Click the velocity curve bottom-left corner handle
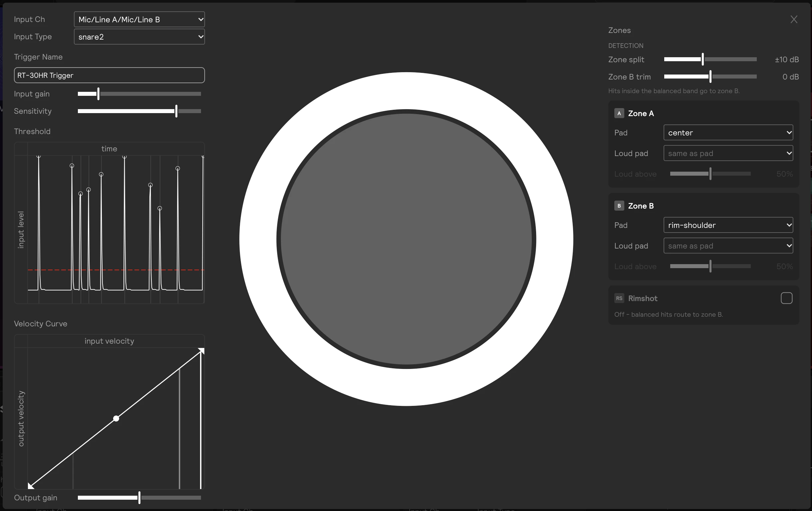This screenshot has height=511, width=812. pos(31,486)
